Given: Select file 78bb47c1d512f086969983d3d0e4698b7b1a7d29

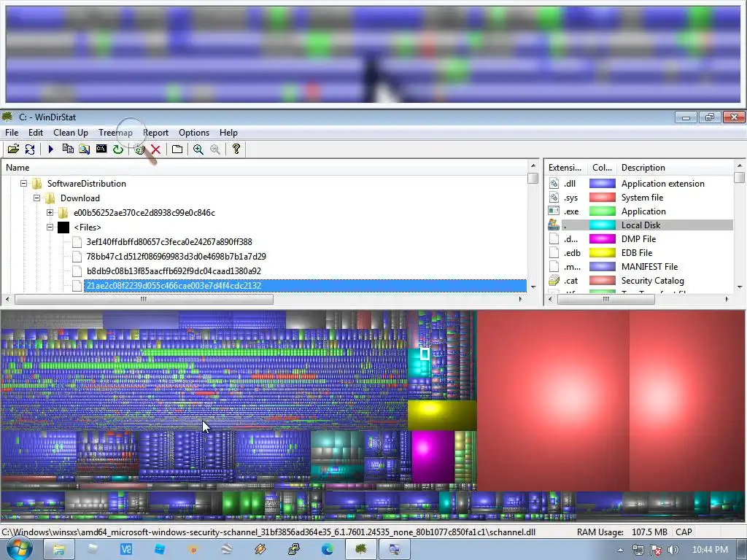Looking at the screenshot, I should 176,256.
